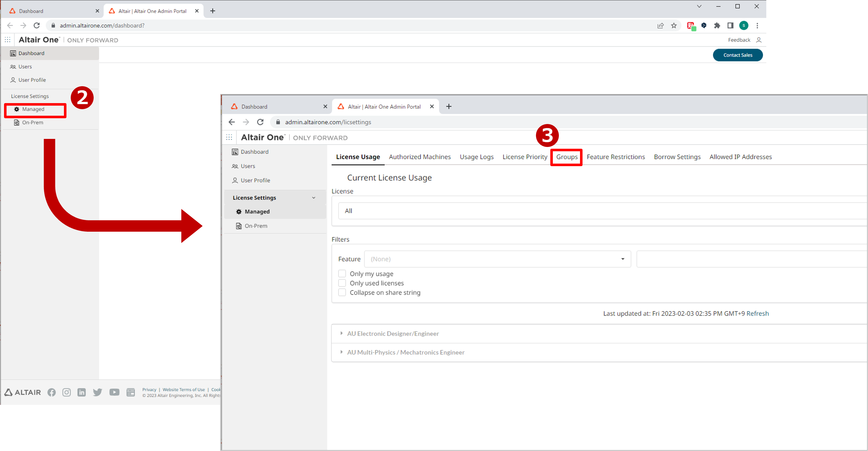The width and height of the screenshot is (868, 451).
Task: Select Managed in left sidebar
Action: 33,109
